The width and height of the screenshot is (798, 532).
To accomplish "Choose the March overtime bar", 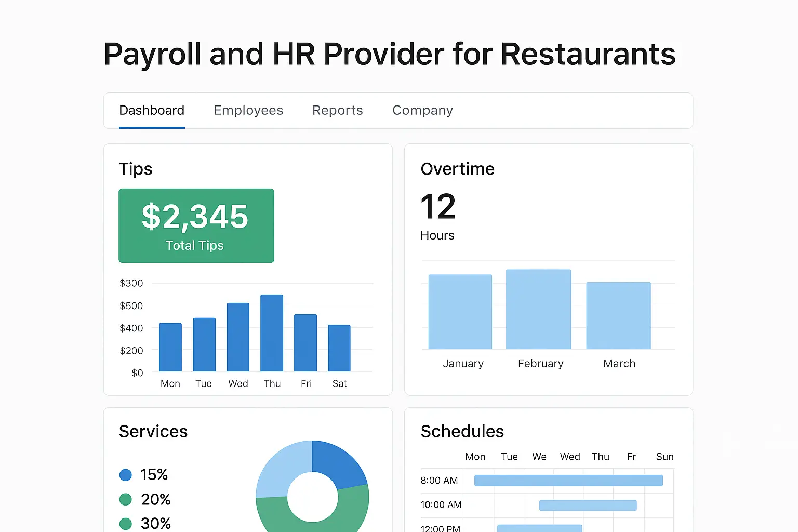I will (618, 315).
